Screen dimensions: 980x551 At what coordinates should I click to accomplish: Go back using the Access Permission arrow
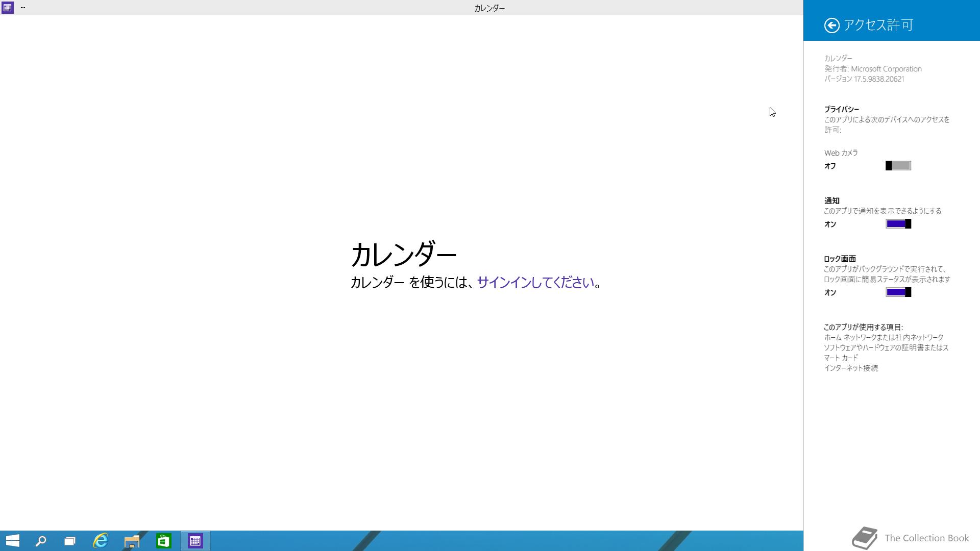click(x=831, y=25)
